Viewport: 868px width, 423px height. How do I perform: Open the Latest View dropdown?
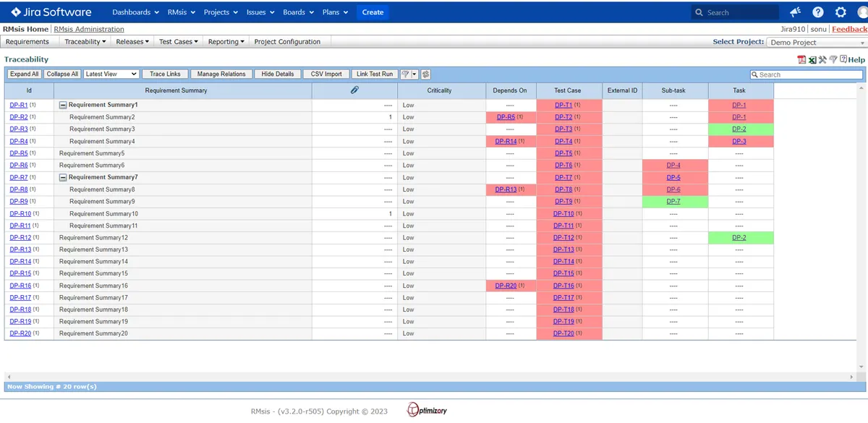pos(111,74)
